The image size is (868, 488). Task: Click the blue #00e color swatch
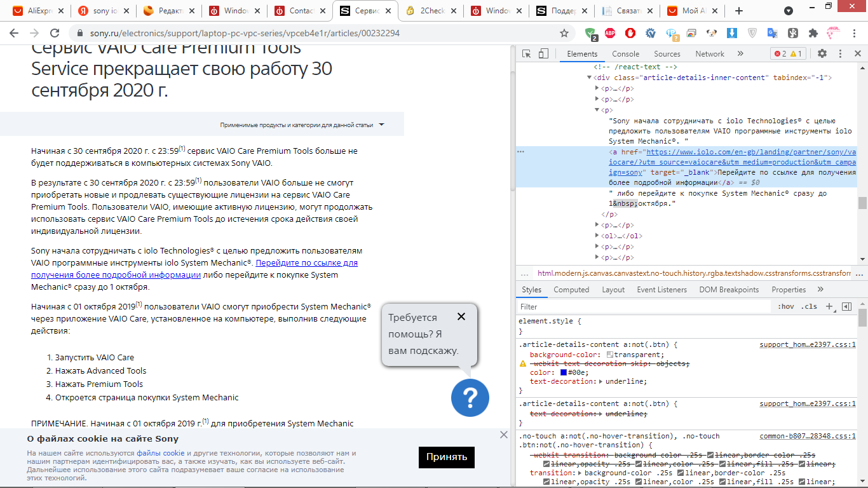[564, 372]
